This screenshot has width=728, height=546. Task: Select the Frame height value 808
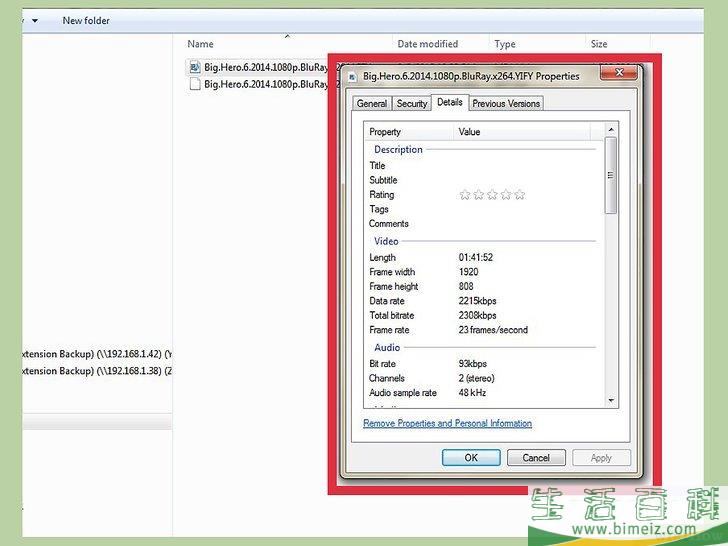(466, 286)
